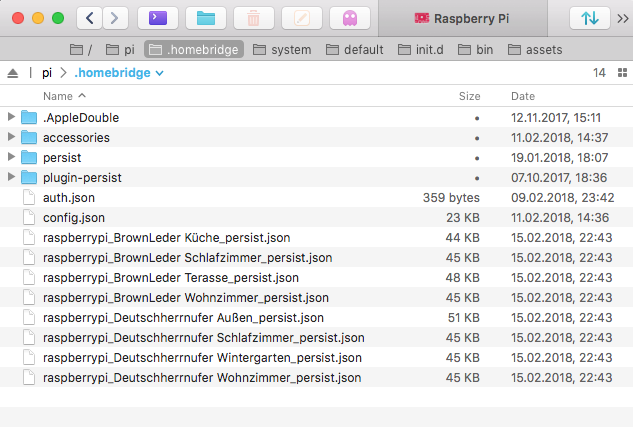Image resolution: width=633 pixels, height=446 pixels.
Task: Open the init.d favorite folder
Action: point(432,49)
